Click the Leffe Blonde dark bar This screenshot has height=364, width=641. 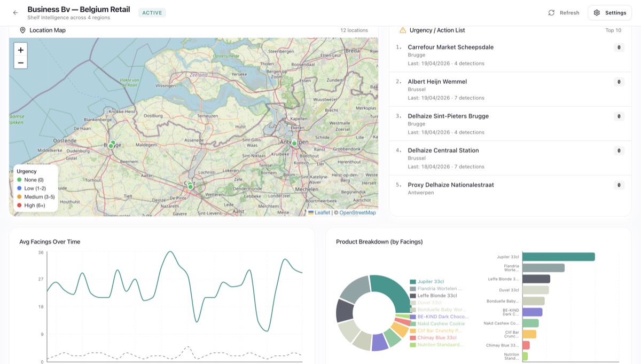[x=536, y=279]
